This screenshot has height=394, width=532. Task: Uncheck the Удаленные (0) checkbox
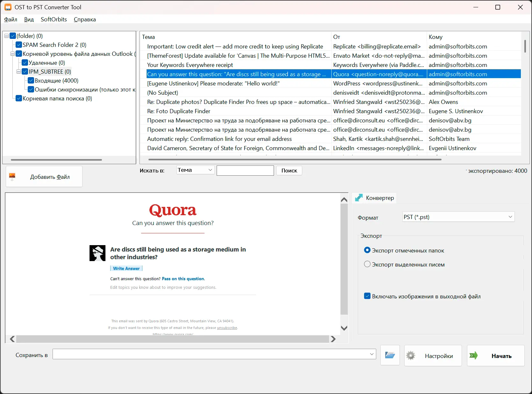pyautogui.click(x=25, y=63)
